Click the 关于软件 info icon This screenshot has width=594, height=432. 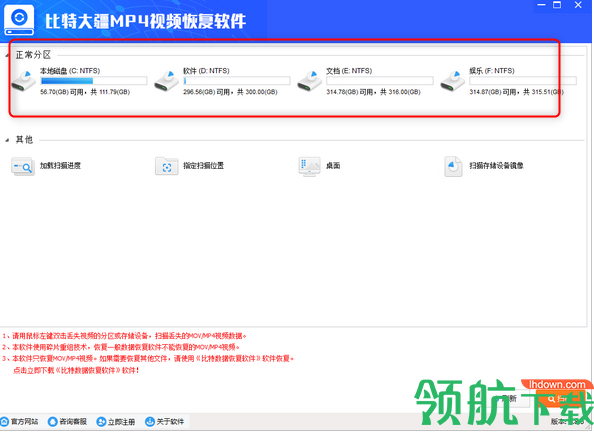click(x=150, y=421)
